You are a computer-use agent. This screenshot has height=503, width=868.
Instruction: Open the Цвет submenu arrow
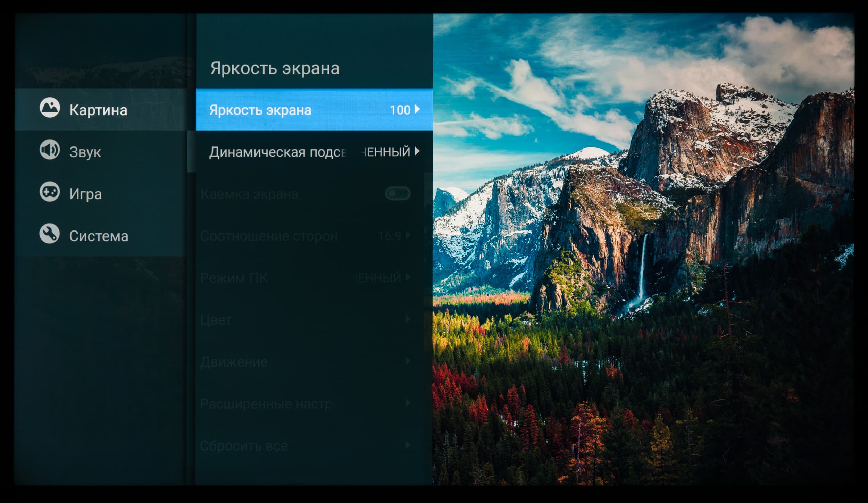pos(408,319)
